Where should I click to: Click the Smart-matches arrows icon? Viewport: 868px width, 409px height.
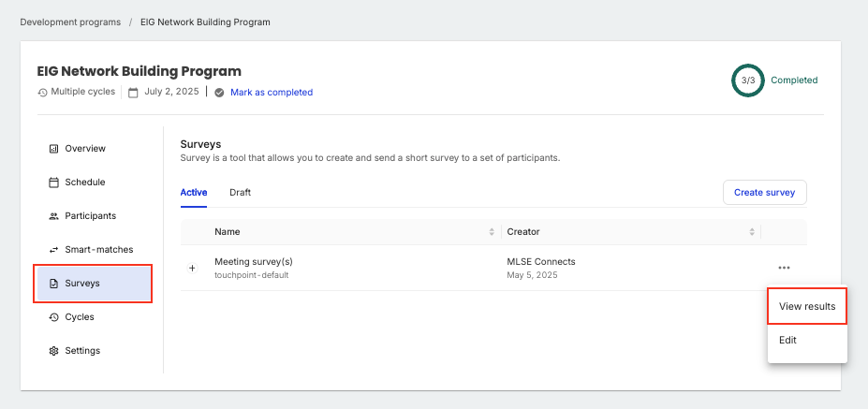[53, 250]
